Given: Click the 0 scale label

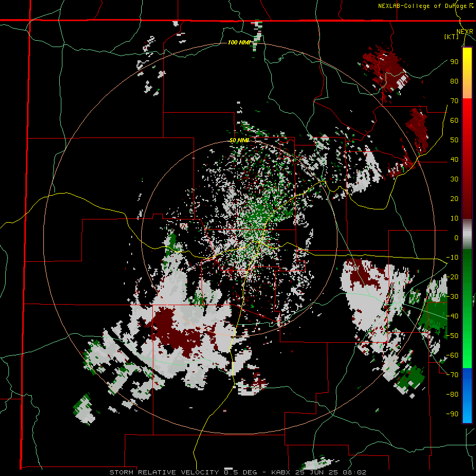Looking at the screenshot, I should click(x=456, y=237).
